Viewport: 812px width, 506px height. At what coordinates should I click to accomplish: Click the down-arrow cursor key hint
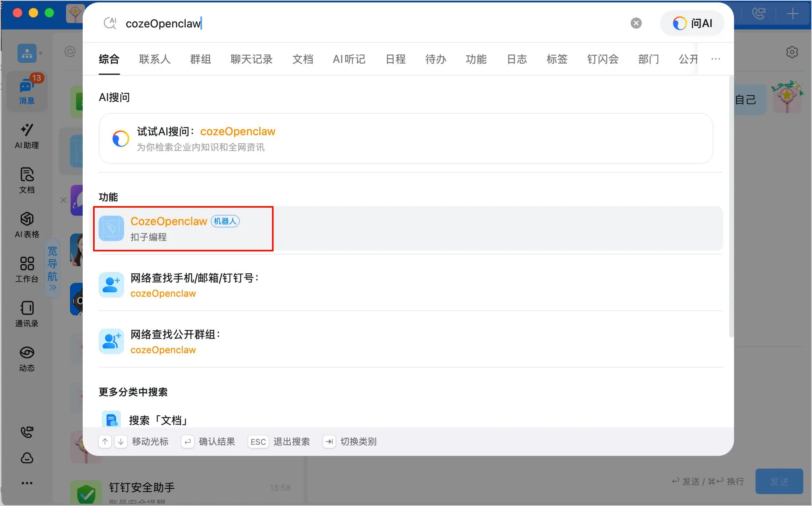121,442
